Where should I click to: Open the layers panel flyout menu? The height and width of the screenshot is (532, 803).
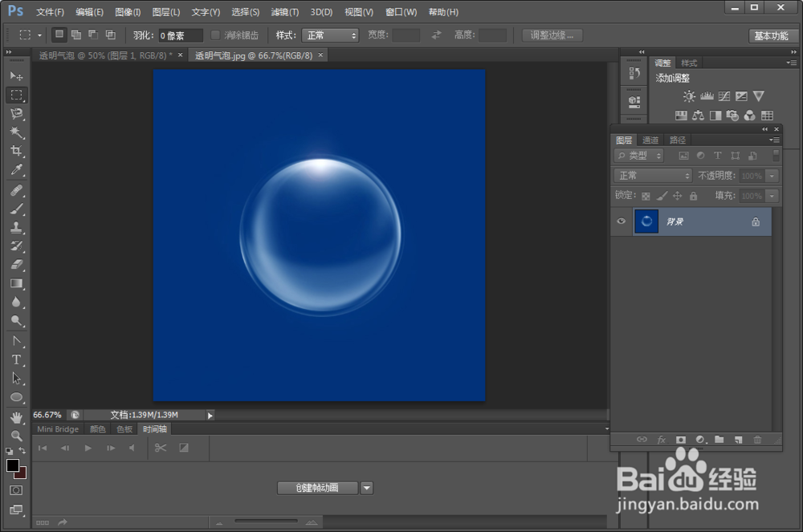pos(774,140)
